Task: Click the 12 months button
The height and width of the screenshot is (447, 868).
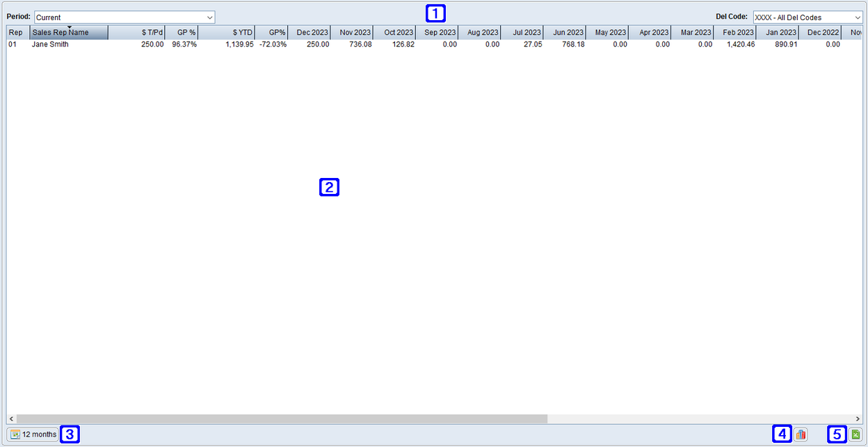Action: pos(32,434)
